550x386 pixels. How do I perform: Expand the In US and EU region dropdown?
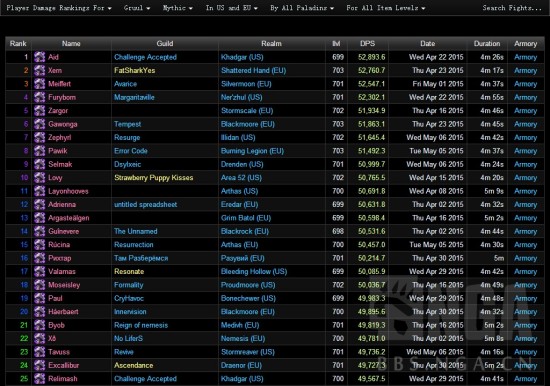point(232,8)
